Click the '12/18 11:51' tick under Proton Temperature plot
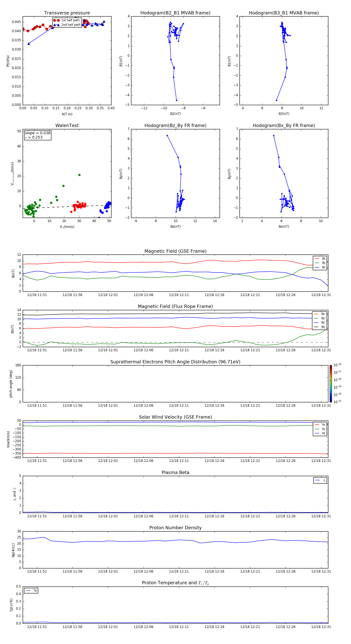The width and height of the screenshot is (351, 644). click(x=37, y=627)
